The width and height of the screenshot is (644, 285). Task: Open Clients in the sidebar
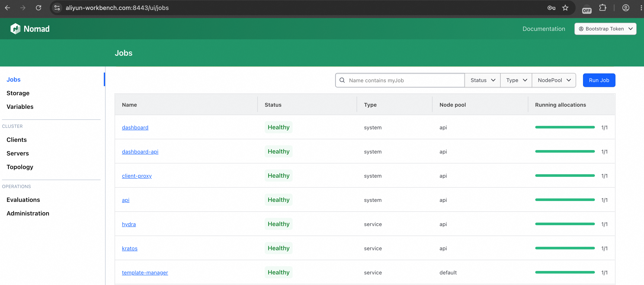tap(16, 140)
